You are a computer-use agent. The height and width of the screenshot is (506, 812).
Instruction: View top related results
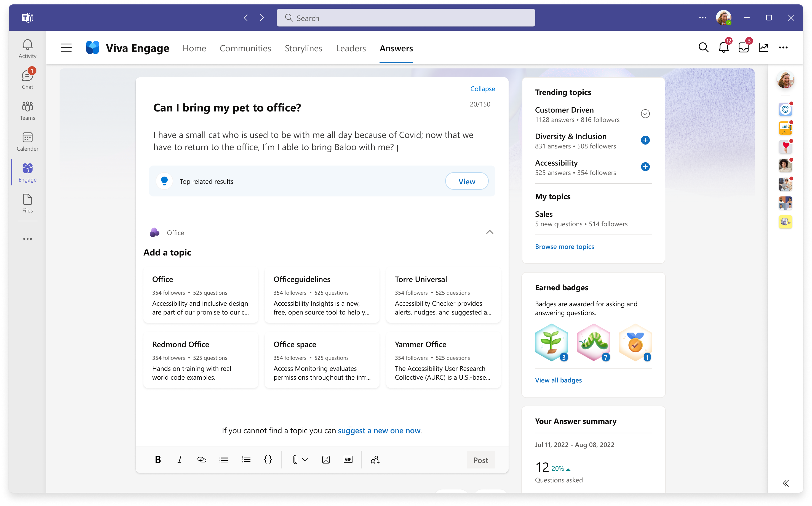[466, 181]
